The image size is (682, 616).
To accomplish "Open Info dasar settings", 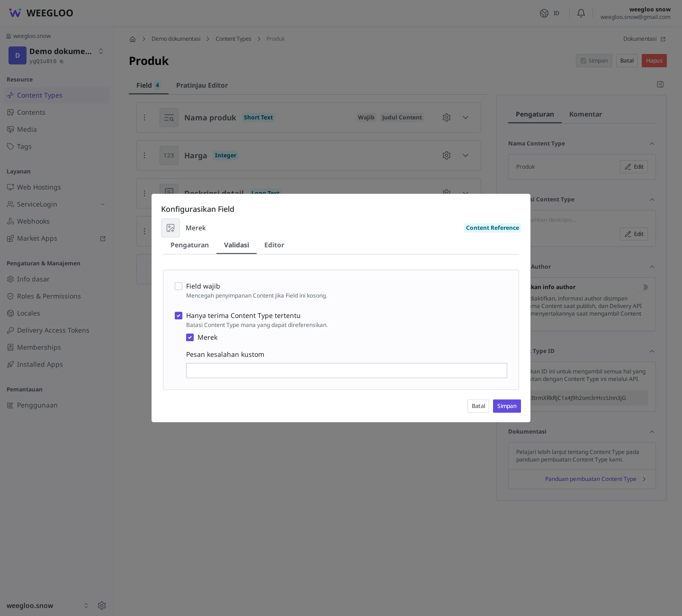I will click(x=57, y=279).
